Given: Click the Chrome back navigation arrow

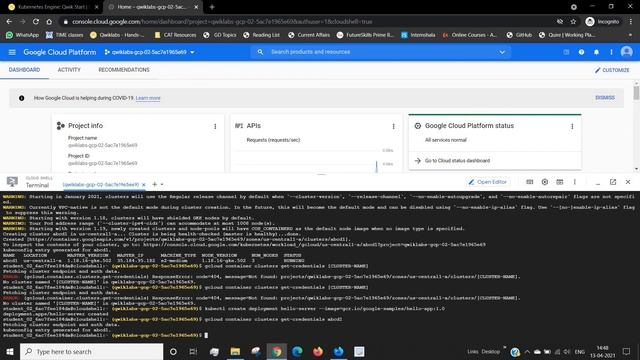Looking at the screenshot, I should tap(9, 21).
